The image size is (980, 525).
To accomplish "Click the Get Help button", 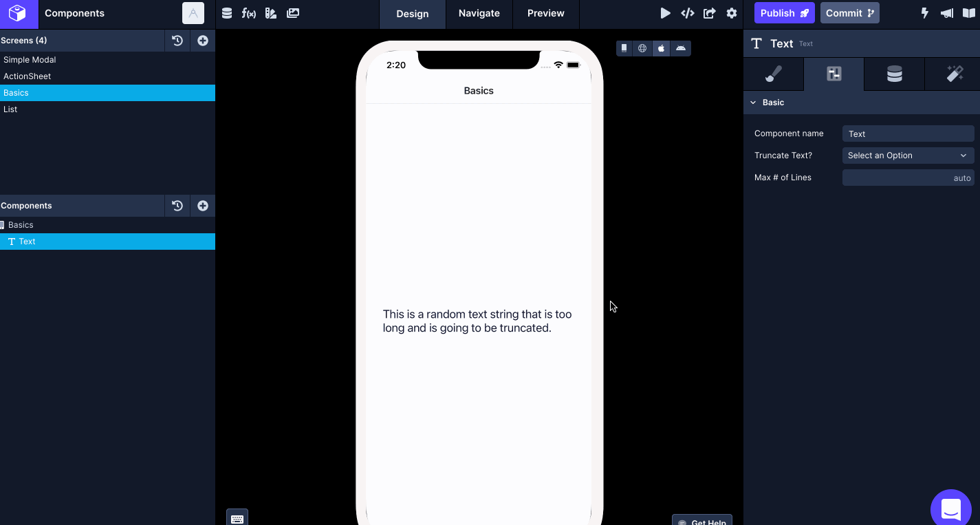I will click(702, 520).
